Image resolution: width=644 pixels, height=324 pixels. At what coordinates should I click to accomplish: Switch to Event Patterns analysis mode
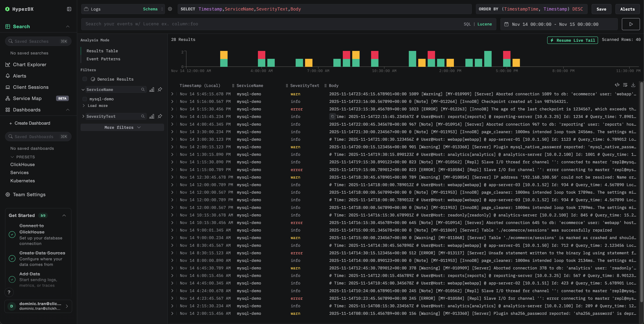(103, 59)
